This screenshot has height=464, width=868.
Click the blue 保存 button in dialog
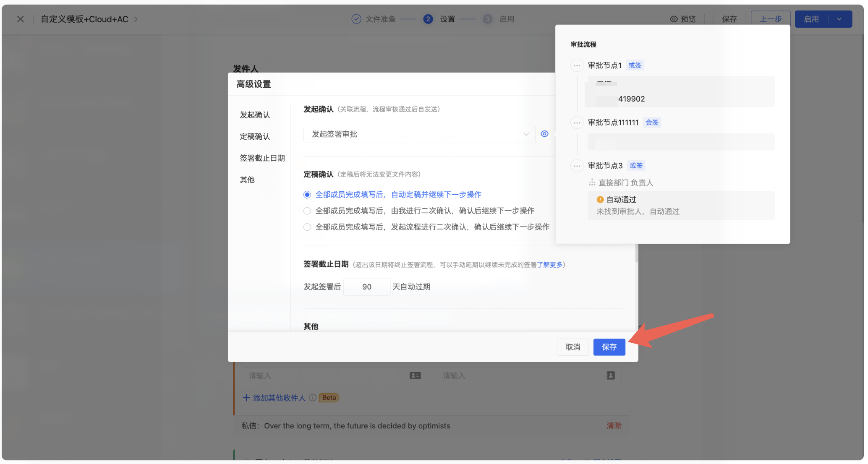click(x=609, y=347)
